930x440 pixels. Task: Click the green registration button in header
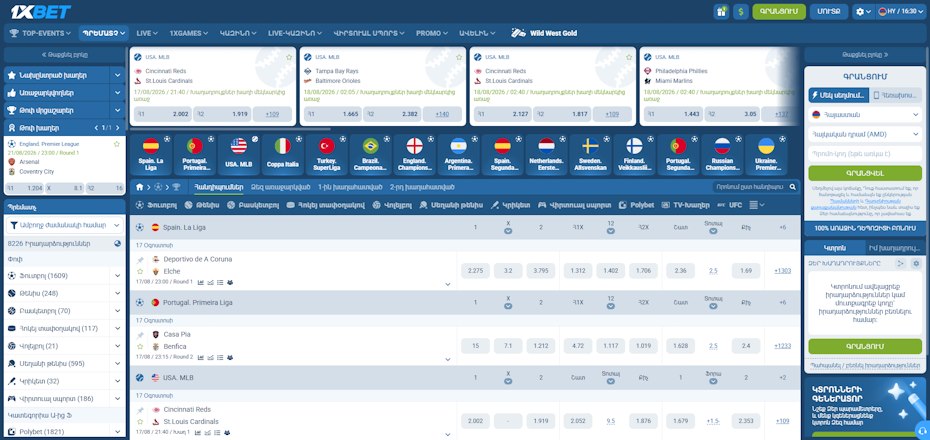779,11
